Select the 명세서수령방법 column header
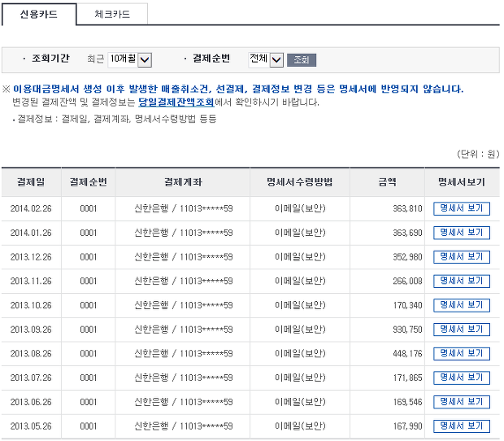 300,182
